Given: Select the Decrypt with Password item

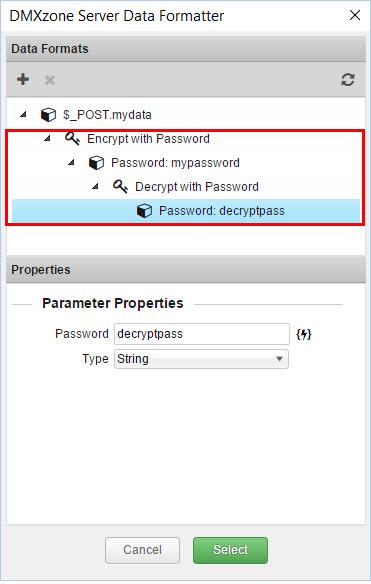Looking at the screenshot, I should [x=197, y=187].
